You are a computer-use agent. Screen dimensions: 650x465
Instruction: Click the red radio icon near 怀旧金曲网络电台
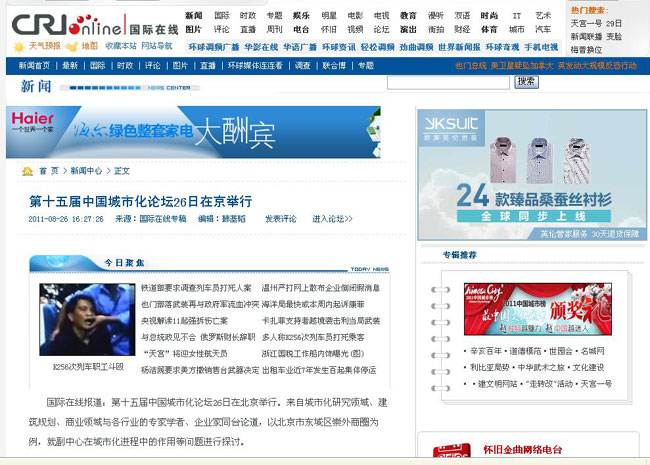coord(451,450)
